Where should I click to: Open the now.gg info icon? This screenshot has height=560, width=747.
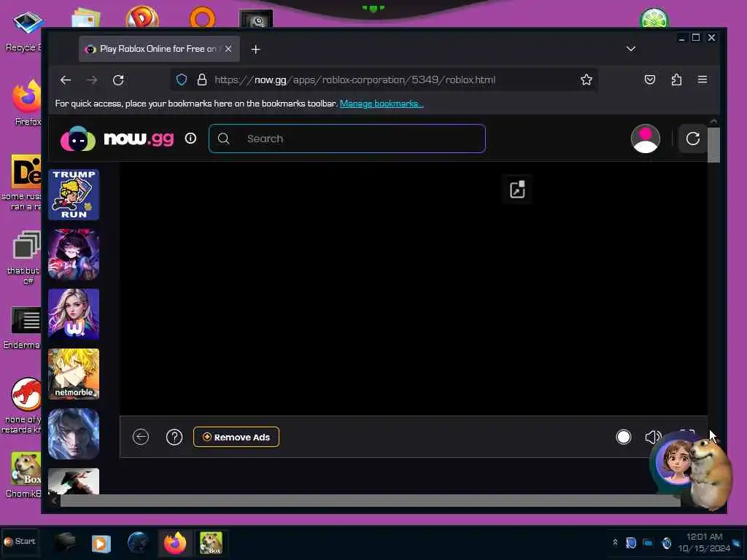click(190, 138)
